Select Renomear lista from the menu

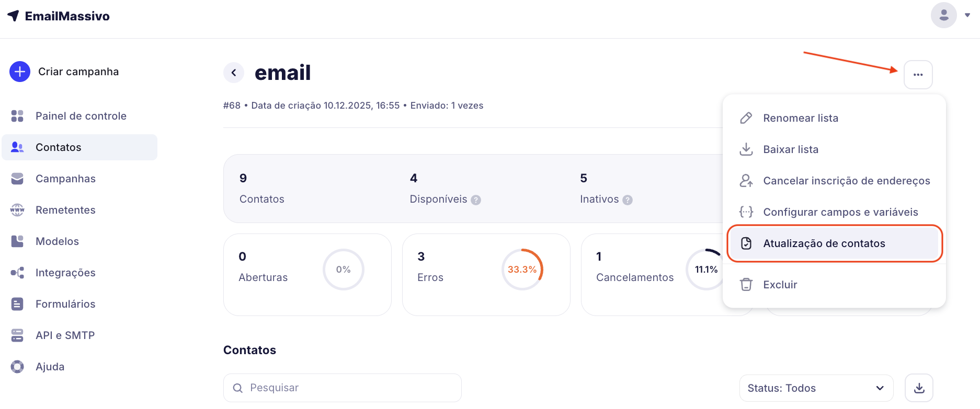click(x=800, y=118)
